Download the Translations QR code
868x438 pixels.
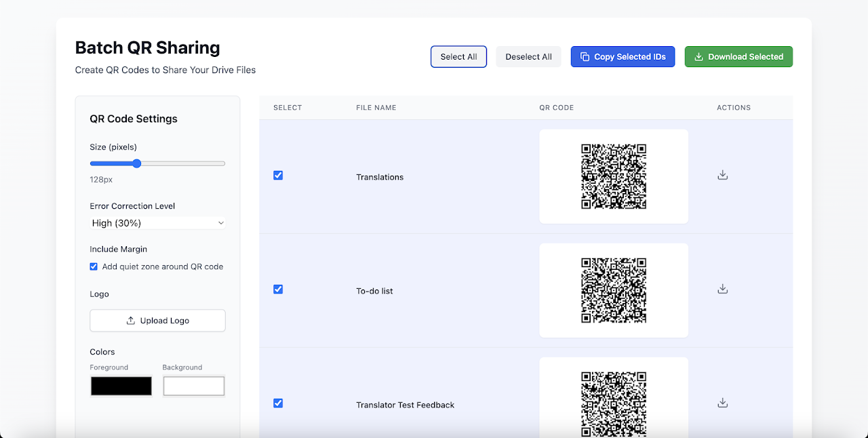click(723, 176)
